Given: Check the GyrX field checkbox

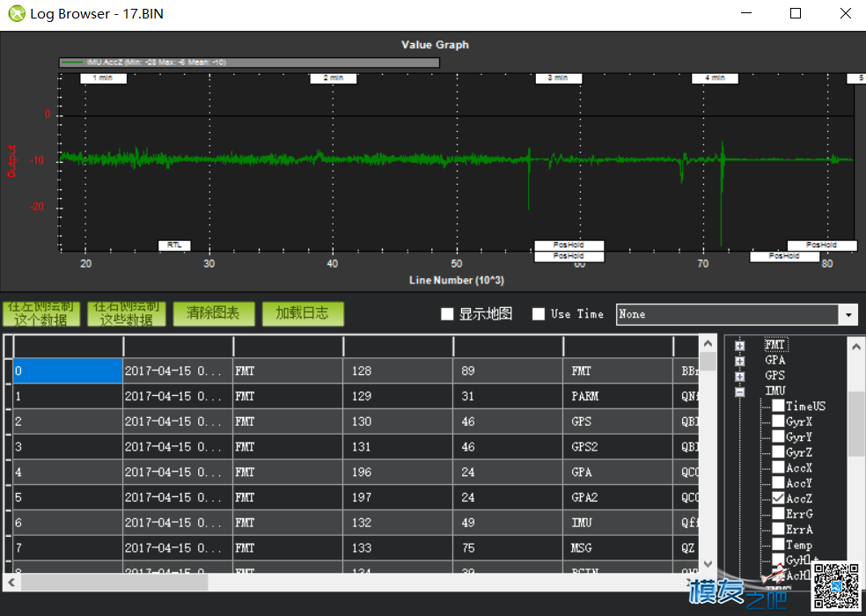Looking at the screenshot, I should (778, 422).
